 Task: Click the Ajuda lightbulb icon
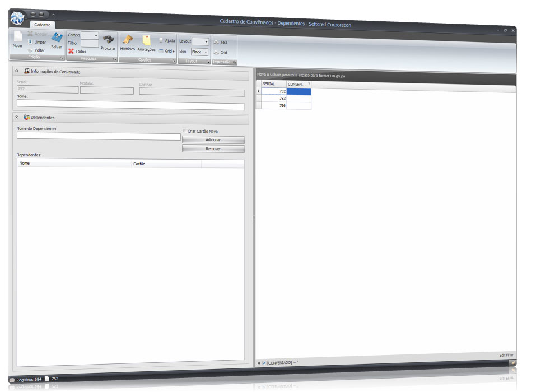point(161,41)
